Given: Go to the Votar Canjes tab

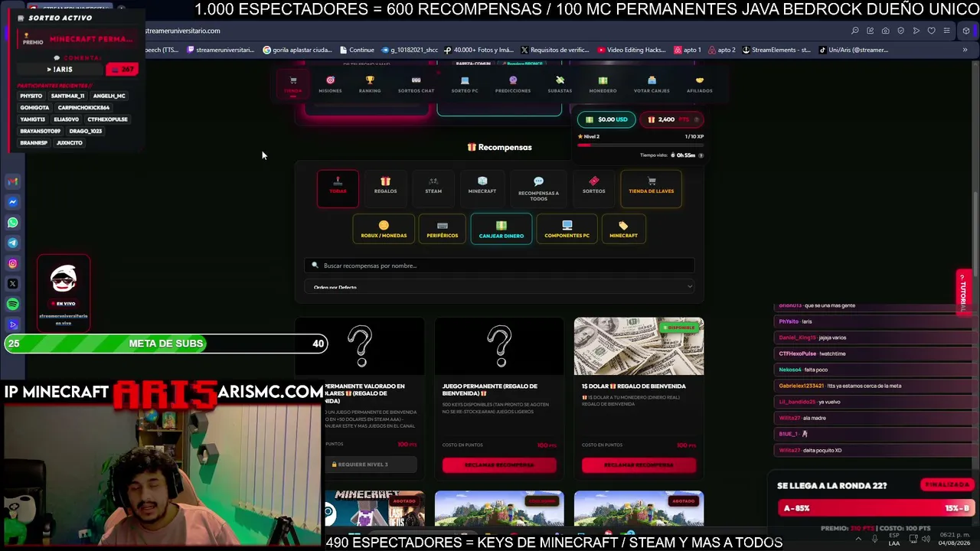Looking at the screenshot, I should coord(652,84).
